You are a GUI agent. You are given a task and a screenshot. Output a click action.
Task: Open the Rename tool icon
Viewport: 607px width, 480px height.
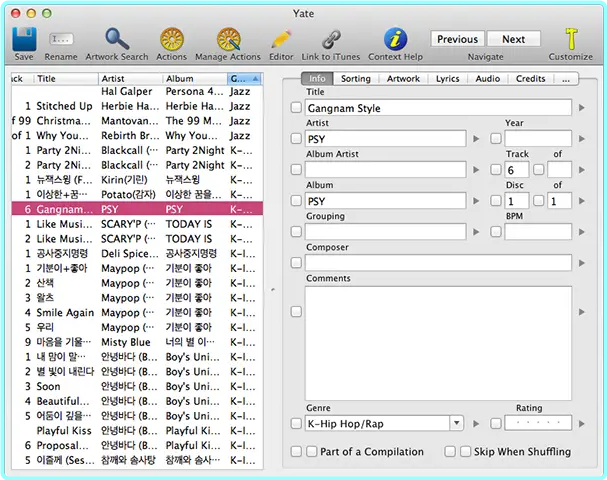point(61,39)
